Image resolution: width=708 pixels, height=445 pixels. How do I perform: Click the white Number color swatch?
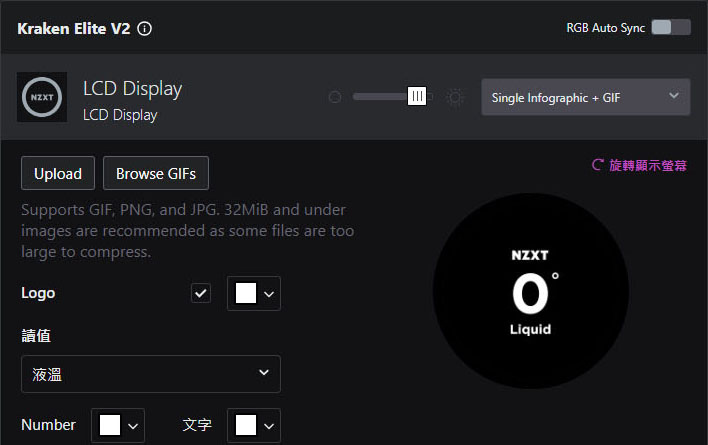(110, 425)
